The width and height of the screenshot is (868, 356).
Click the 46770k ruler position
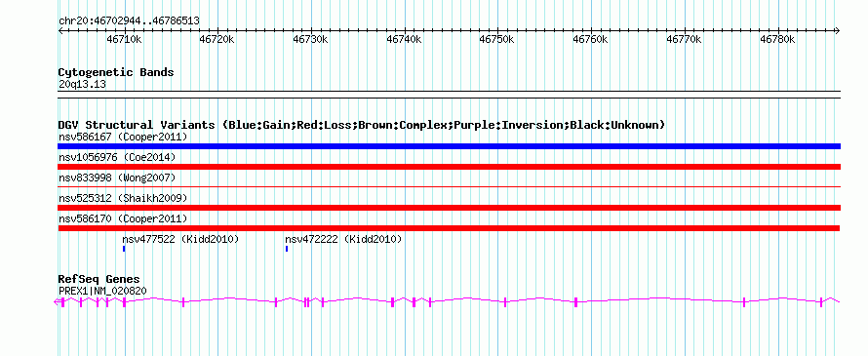click(x=685, y=39)
